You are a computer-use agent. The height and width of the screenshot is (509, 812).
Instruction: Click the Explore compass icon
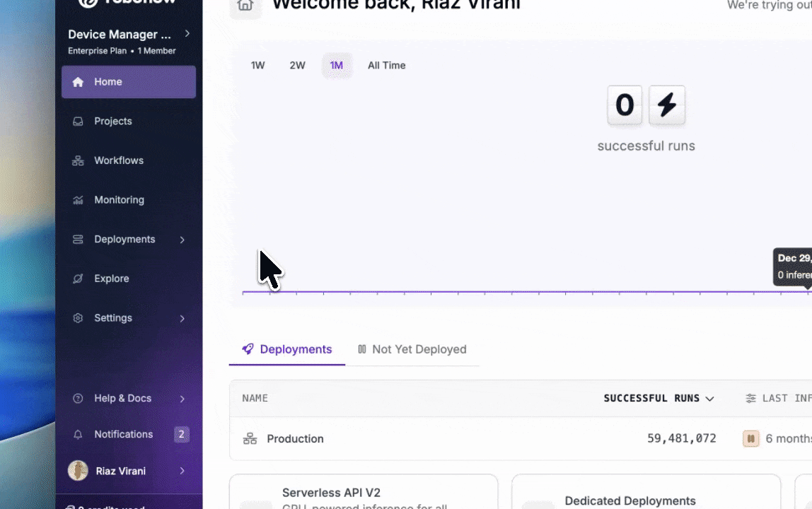point(79,279)
